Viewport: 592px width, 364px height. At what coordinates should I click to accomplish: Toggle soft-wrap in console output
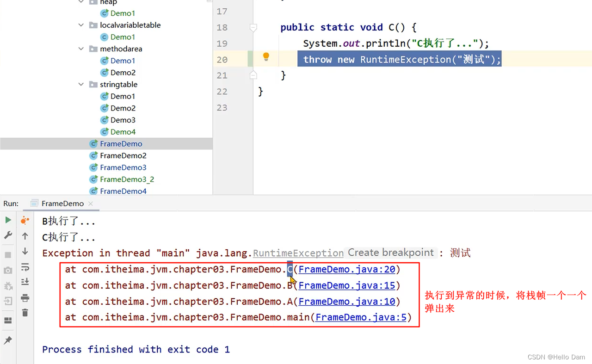[x=25, y=267]
